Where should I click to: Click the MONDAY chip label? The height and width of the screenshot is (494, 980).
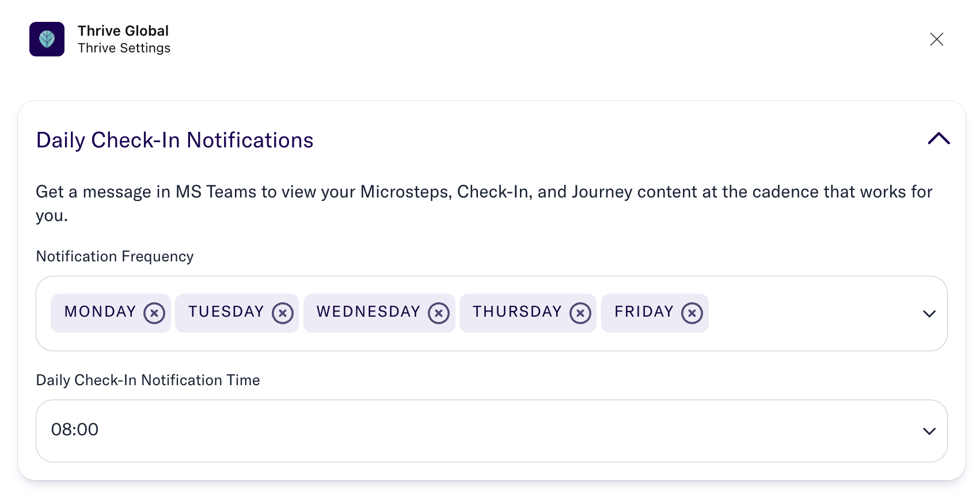pos(100,312)
